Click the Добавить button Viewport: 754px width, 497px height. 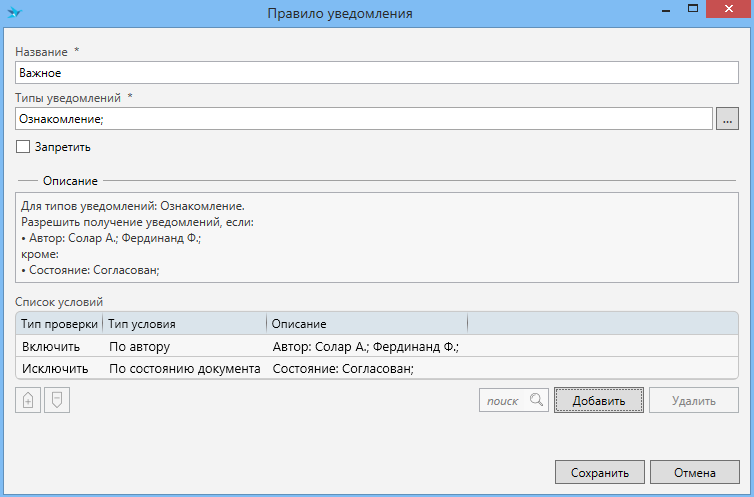pyautogui.click(x=598, y=401)
